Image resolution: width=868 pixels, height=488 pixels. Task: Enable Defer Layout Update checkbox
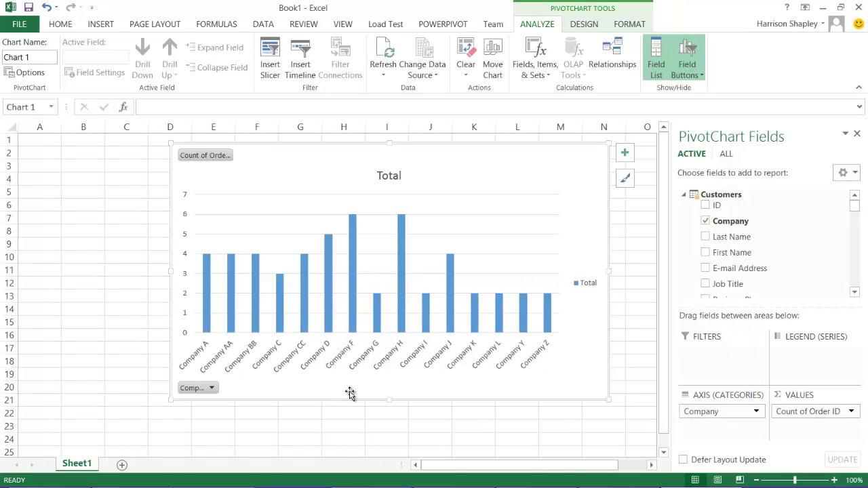coord(683,460)
